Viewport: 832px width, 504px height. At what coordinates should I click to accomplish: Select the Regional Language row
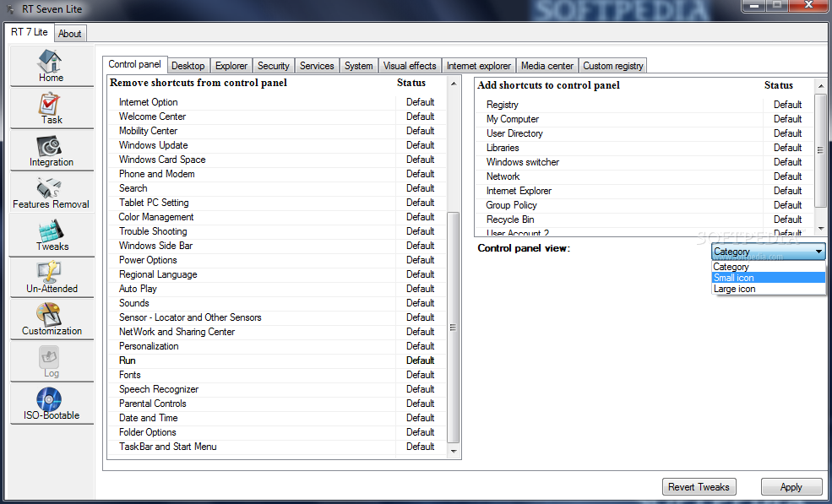point(278,274)
